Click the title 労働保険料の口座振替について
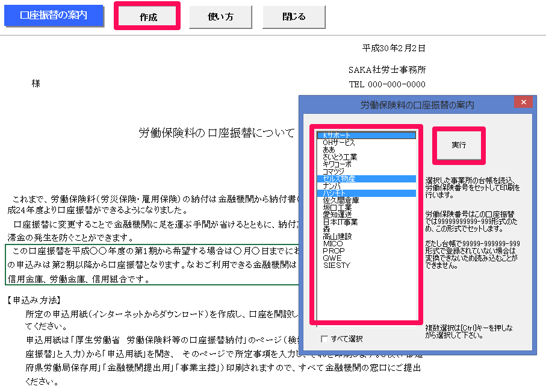Screen dimensions: 546x392 click(217, 132)
